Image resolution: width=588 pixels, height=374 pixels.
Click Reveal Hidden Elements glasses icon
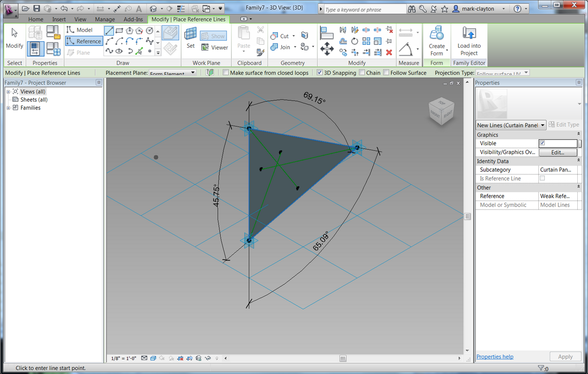[208, 358]
